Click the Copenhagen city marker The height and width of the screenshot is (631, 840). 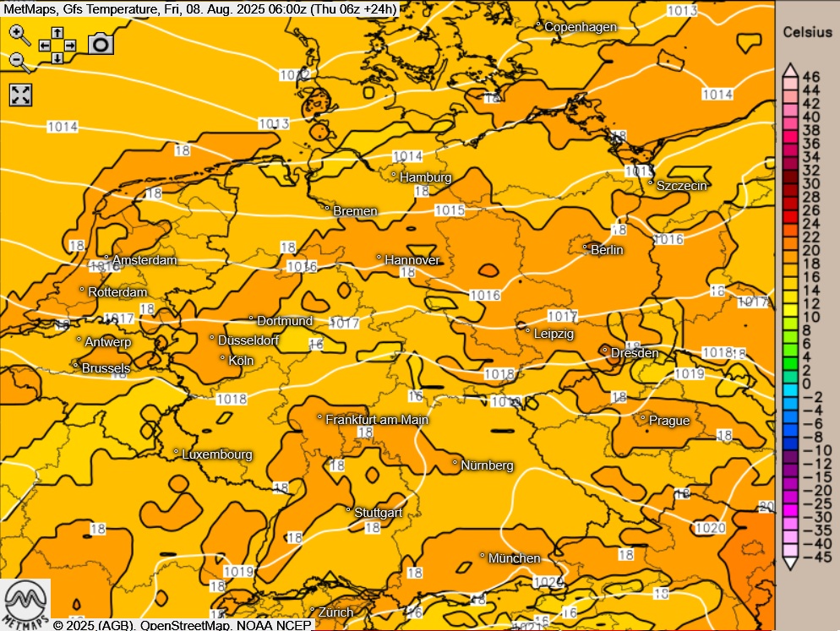coord(539,25)
